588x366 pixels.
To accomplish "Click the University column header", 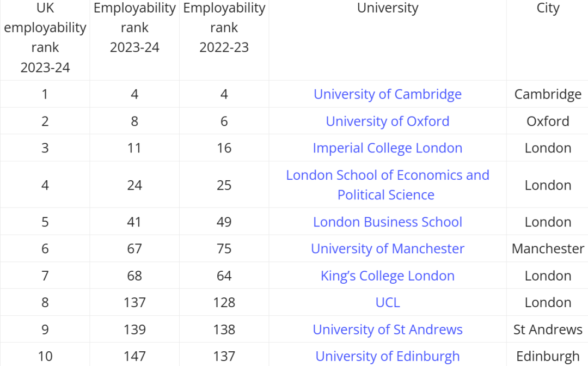I will (387, 8).
